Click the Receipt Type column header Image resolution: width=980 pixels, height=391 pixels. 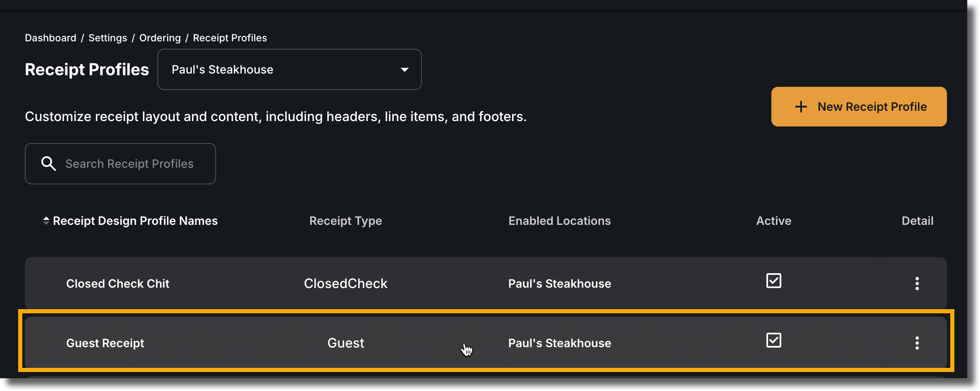[345, 221]
